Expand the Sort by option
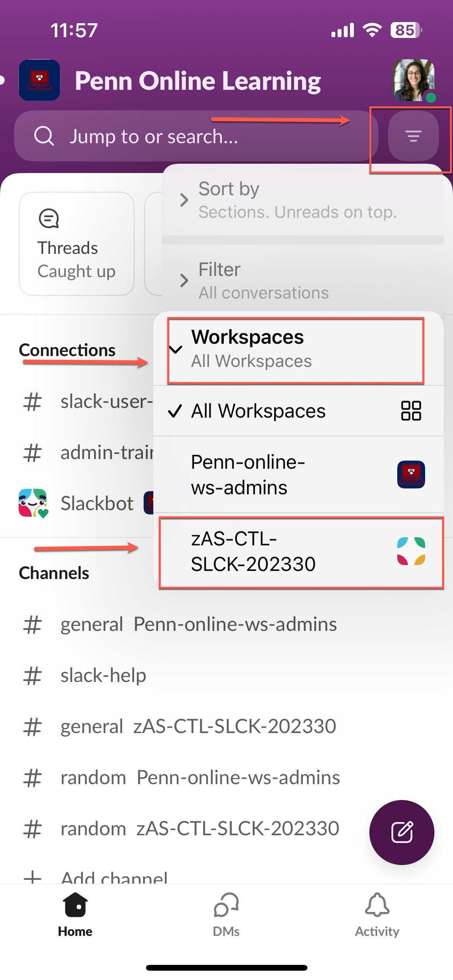The height and width of the screenshot is (980, 453). 302,200
